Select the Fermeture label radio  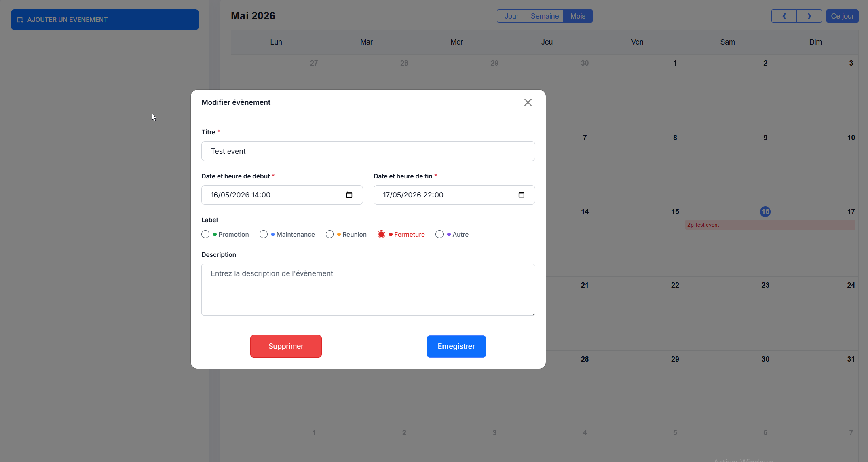point(381,235)
